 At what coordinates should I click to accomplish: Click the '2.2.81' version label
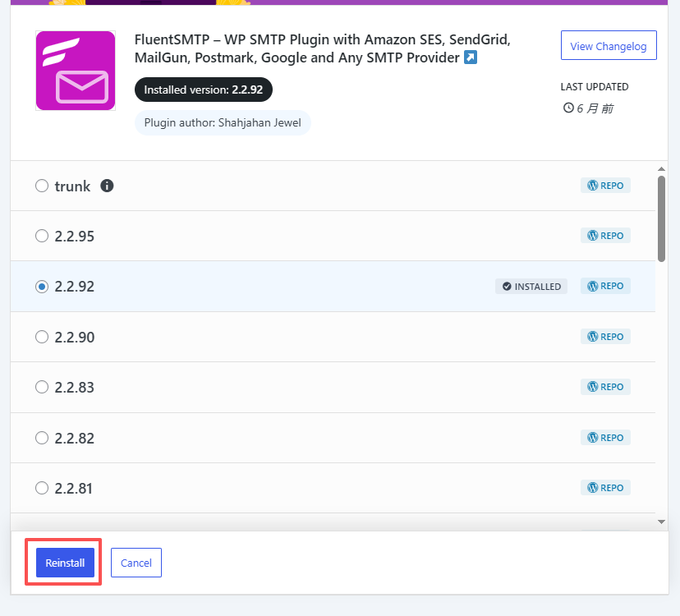coord(73,489)
